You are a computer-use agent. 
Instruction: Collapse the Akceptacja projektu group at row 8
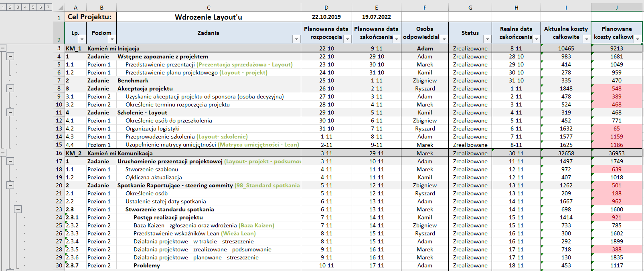[x=10, y=88]
